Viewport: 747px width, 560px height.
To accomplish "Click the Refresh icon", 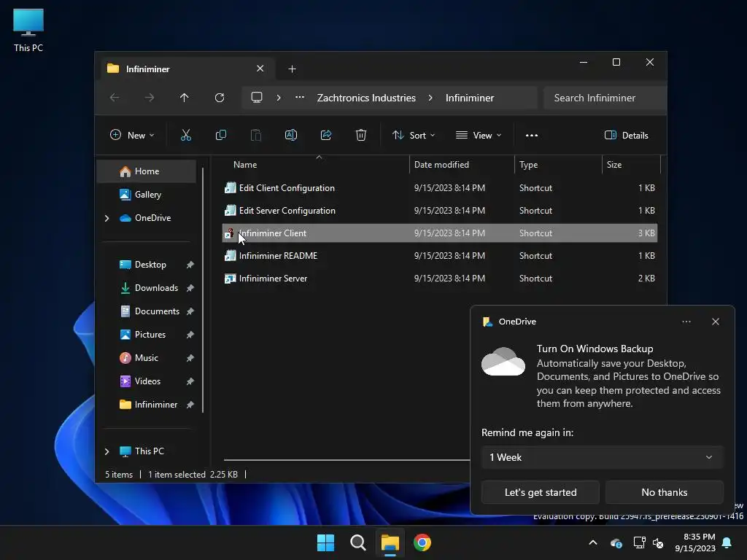I will coord(219,98).
